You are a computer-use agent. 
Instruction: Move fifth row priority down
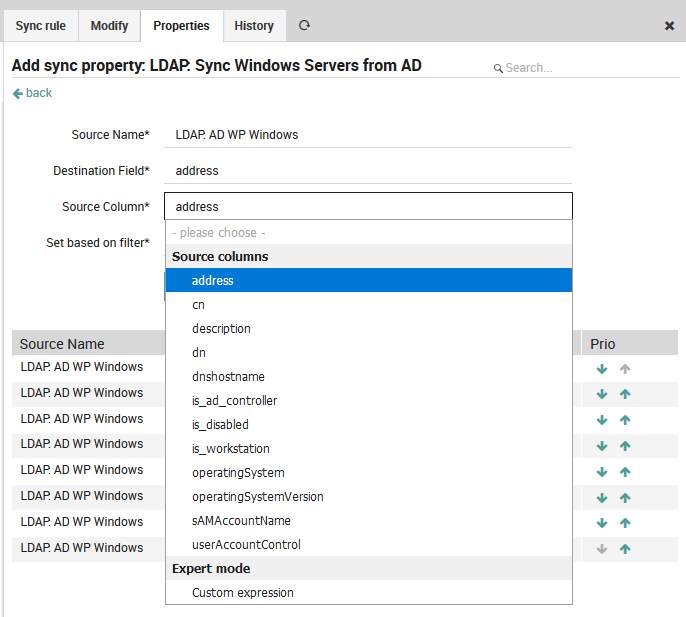coord(602,471)
